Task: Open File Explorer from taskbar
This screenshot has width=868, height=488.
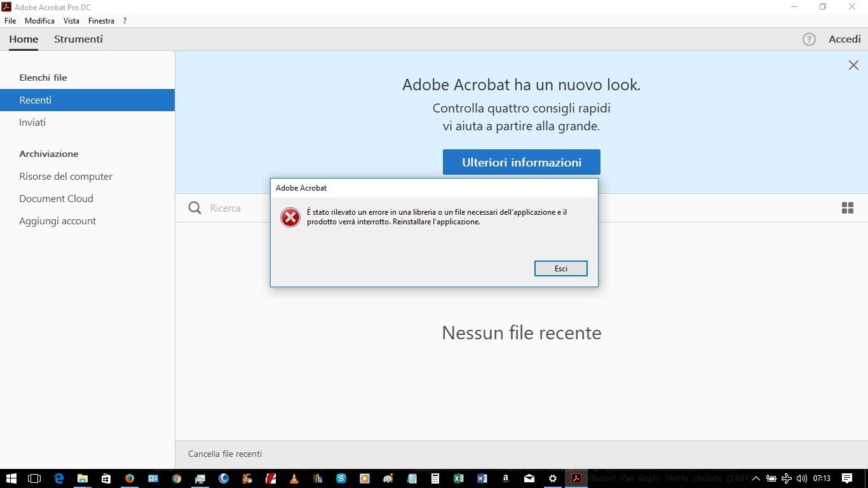Action: pos(83,478)
